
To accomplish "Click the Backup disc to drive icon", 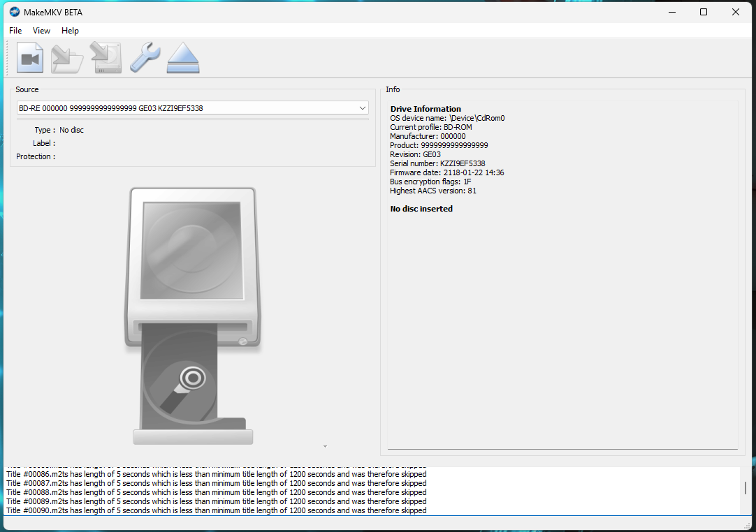I will pyautogui.click(x=106, y=58).
